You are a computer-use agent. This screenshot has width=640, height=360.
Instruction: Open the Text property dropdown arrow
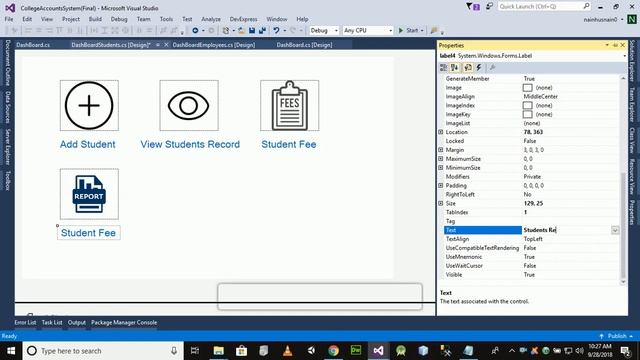point(615,230)
